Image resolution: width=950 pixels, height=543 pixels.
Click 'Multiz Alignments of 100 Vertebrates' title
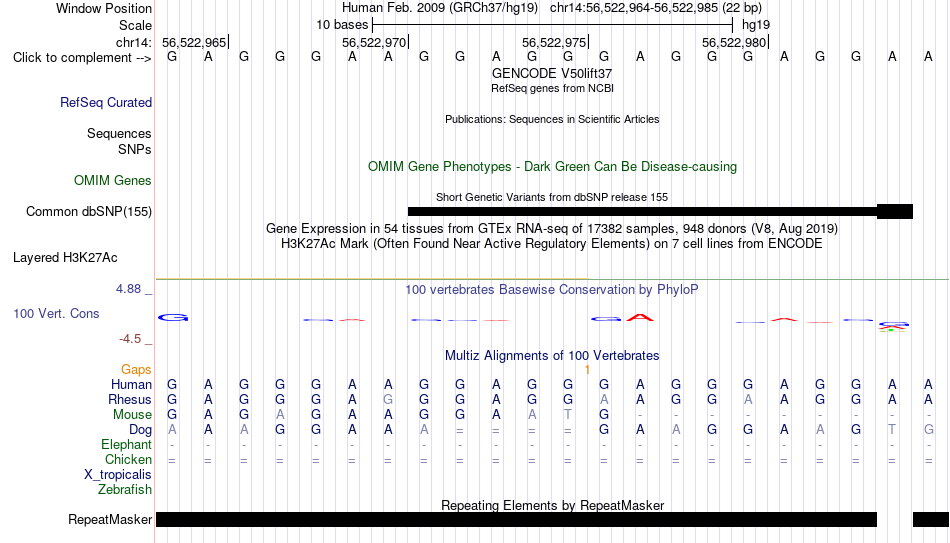[552, 356]
